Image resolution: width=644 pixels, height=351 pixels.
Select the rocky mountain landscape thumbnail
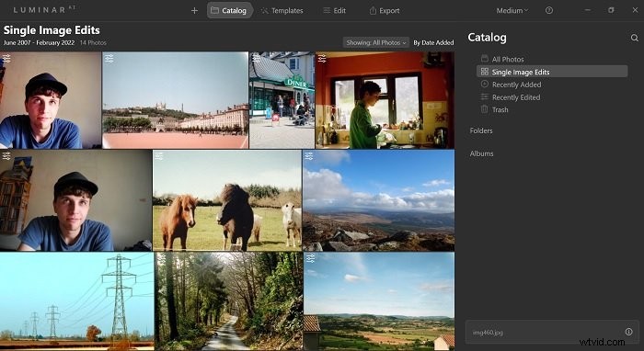click(x=379, y=200)
